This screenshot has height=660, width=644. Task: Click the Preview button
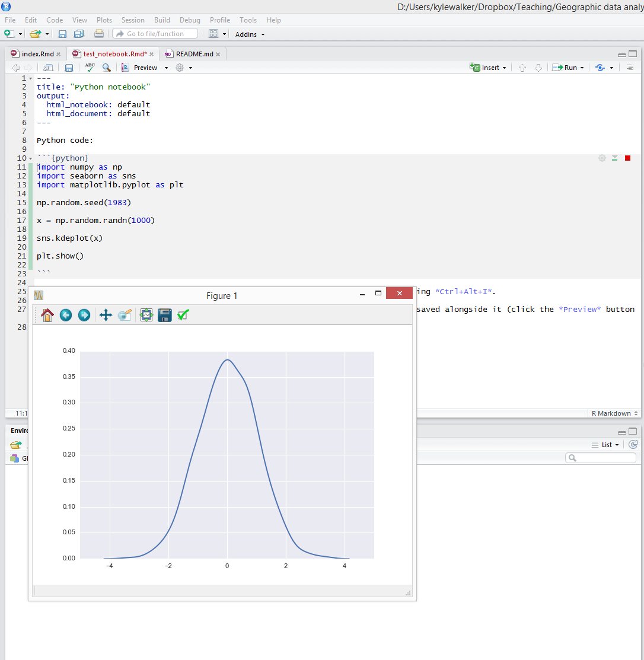(140, 68)
